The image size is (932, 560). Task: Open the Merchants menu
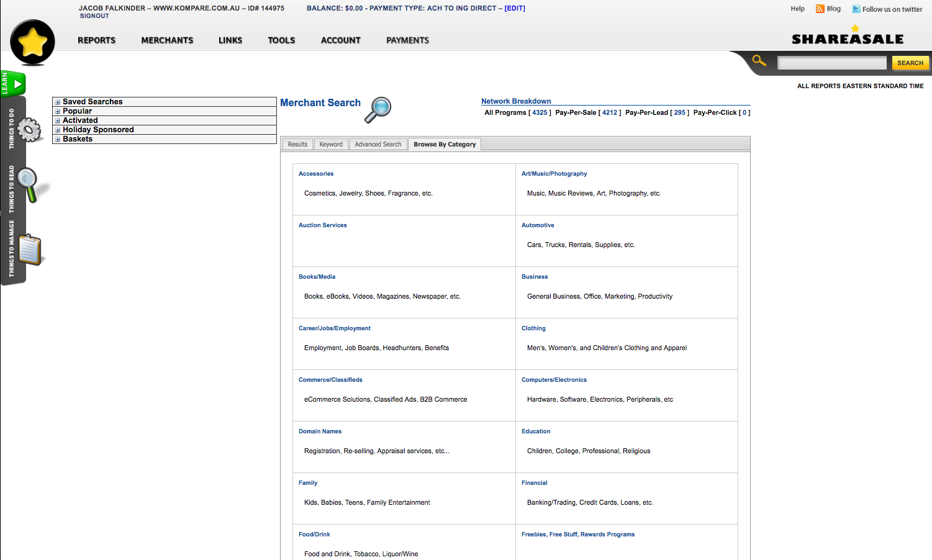[x=167, y=40]
